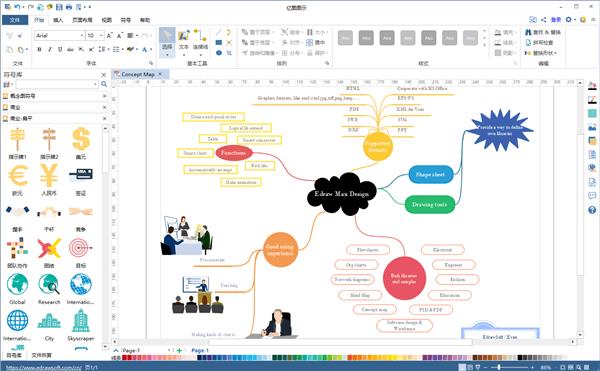Image resolution: width=600 pixels, height=371 pixels.
Task: Select the Research globe symbol
Action: coord(49,289)
